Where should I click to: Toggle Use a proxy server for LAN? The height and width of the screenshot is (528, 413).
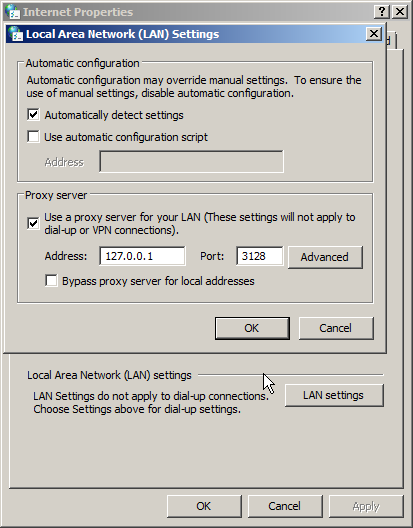(x=33, y=223)
